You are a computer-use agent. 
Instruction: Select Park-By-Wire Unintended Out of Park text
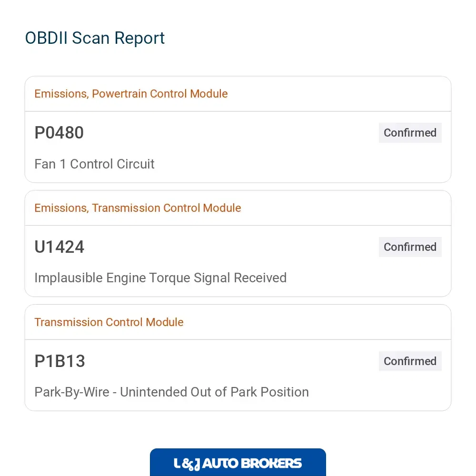tap(171, 392)
